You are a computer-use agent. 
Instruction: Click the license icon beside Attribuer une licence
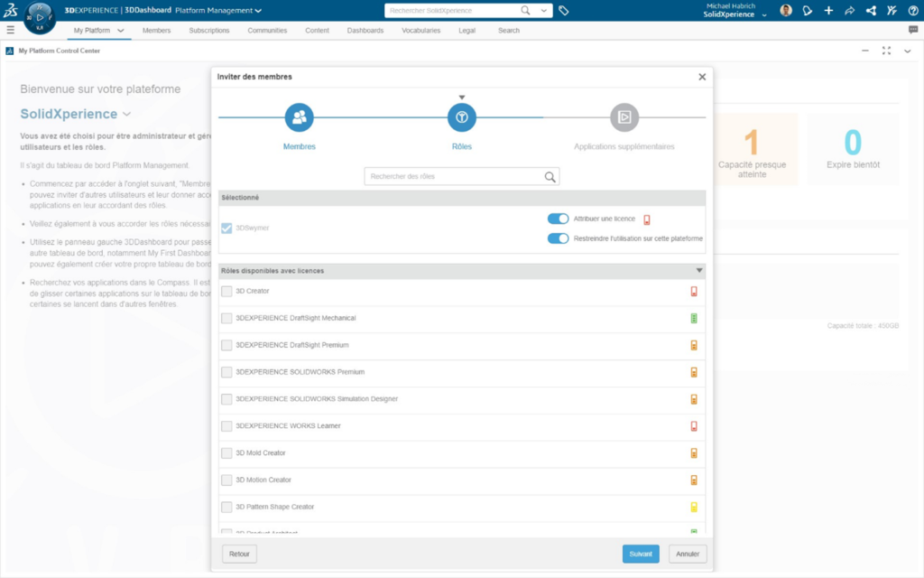point(646,219)
